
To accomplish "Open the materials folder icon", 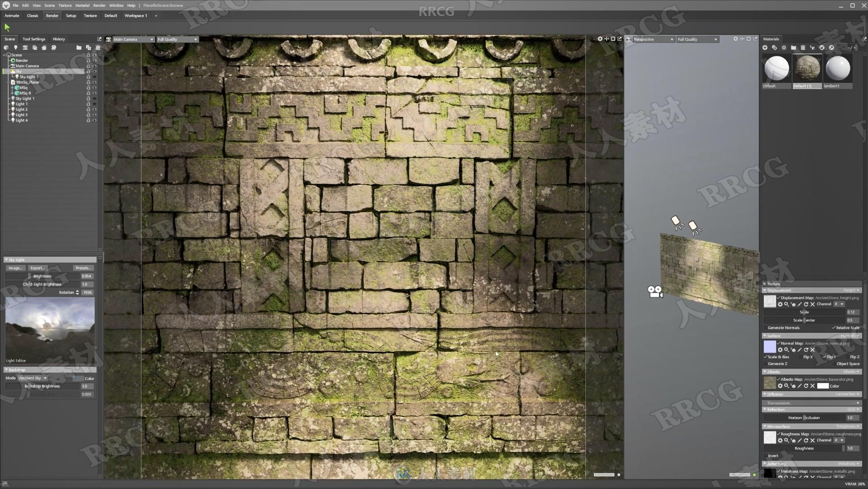I will click(793, 48).
